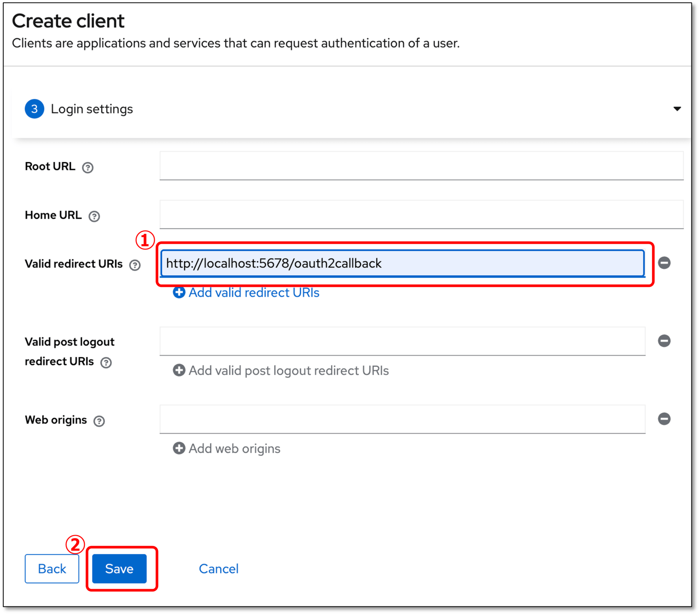
Task: Click into the Home URL field
Action: (x=421, y=215)
